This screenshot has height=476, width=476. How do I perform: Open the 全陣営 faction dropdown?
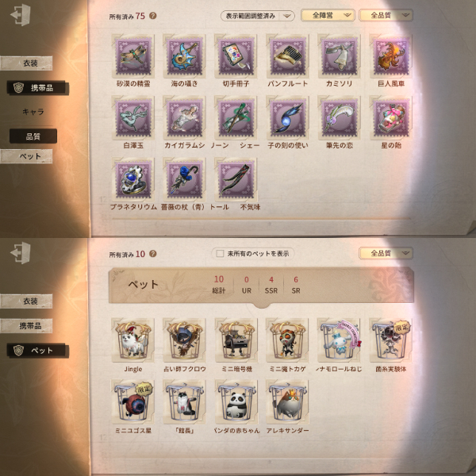click(x=328, y=15)
